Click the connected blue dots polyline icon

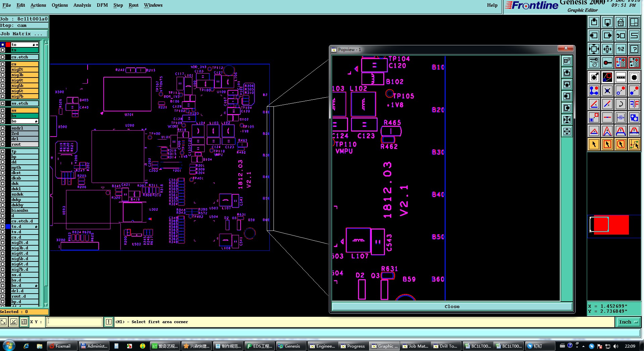click(x=594, y=91)
